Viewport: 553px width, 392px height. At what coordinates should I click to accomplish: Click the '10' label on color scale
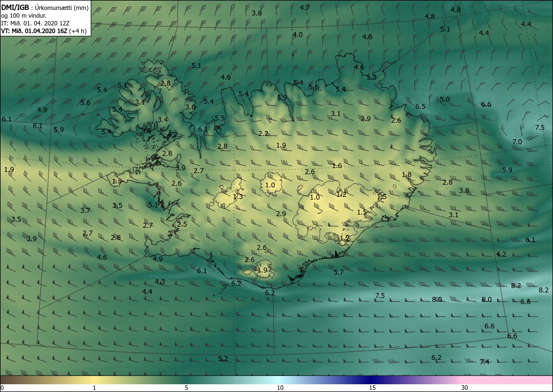[x=280, y=388]
